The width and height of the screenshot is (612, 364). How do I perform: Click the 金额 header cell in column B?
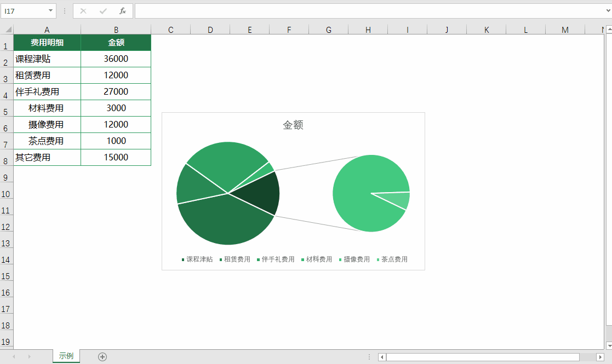tap(116, 43)
